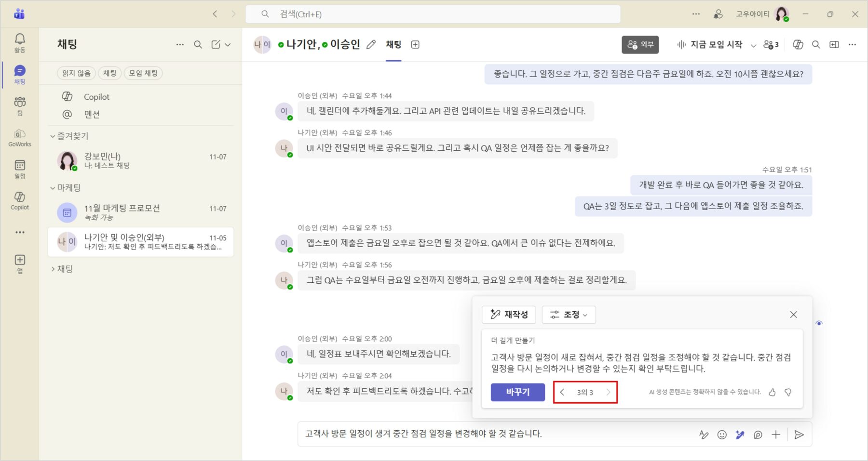
Task: Open the 멘션 item in chat list
Action: point(92,114)
